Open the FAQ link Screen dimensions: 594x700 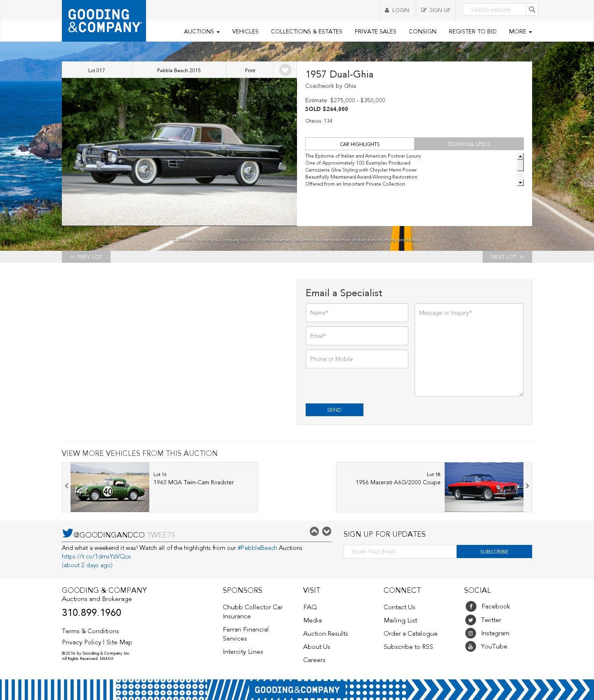[x=310, y=607]
